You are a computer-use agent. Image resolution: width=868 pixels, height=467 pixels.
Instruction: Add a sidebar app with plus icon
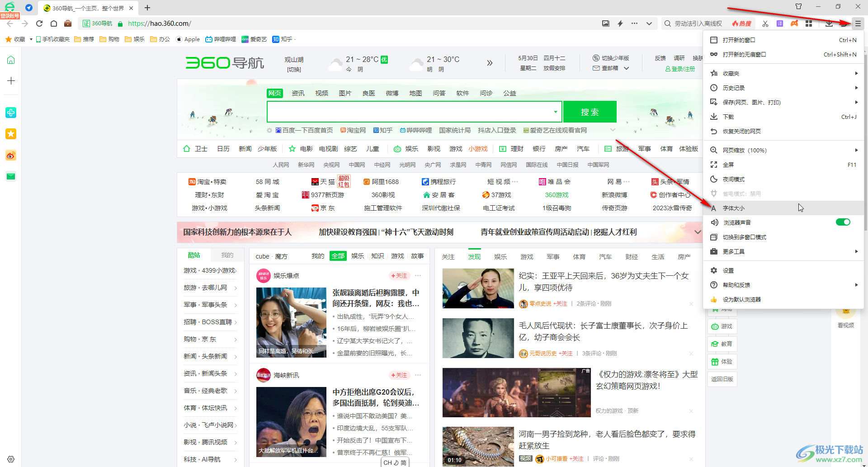pyautogui.click(x=11, y=80)
